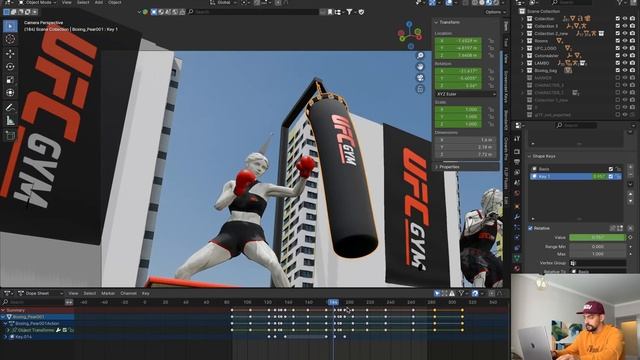Toggle mute checkbox on Basis shape key
640x360 pixels.
(x=611, y=169)
